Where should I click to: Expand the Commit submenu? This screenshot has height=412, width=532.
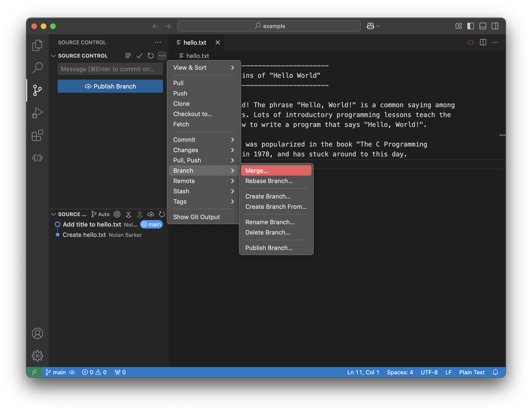204,140
